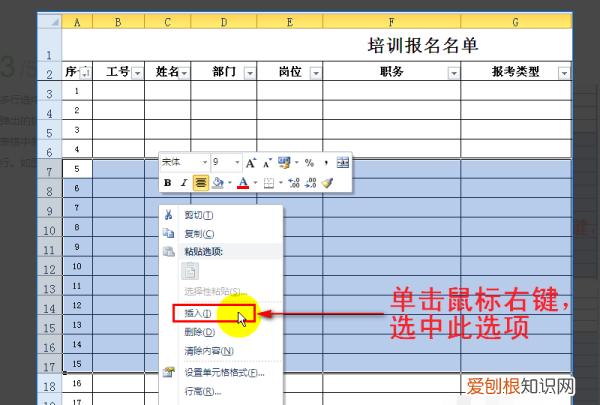This screenshot has height=405, width=600.
Task: Open filter dropdown for 部门 column
Action: (x=250, y=73)
